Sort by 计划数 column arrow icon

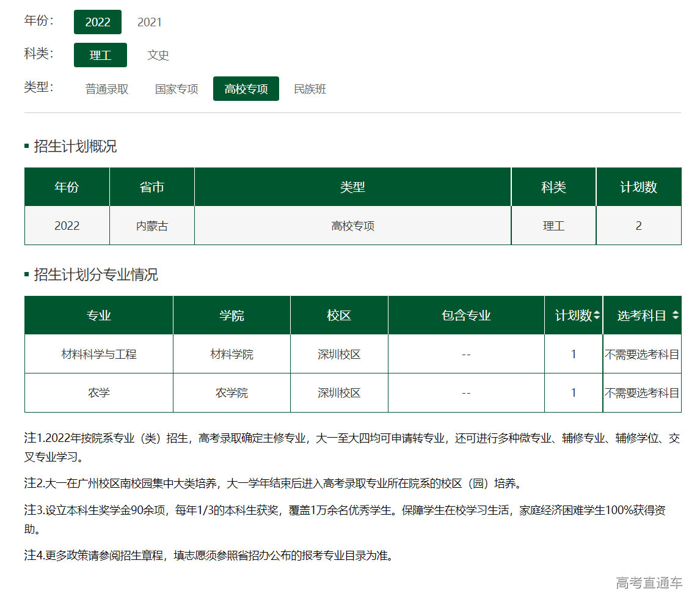pyautogui.click(x=597, y=315)
